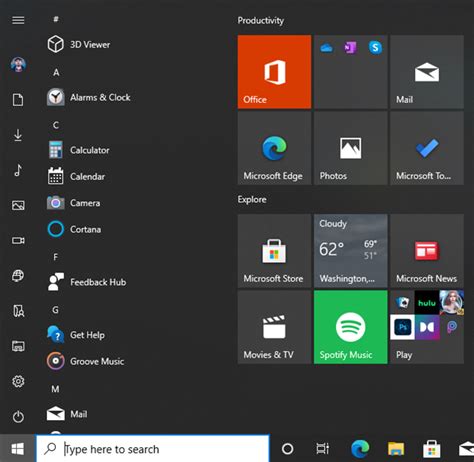Click the 'C' letter header
Image resolution: width=474 pixels, height=462 pixels.
(x=56, y=125)
